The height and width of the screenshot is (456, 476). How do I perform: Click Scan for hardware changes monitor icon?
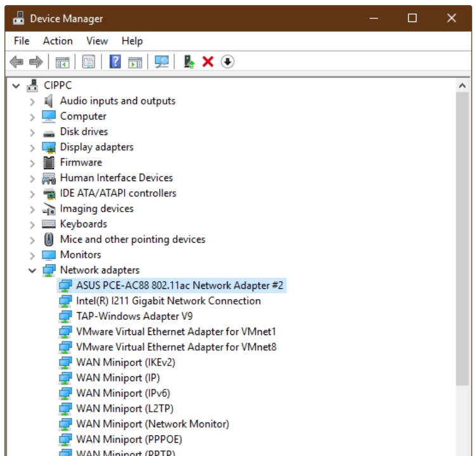[x=162, y=61]
